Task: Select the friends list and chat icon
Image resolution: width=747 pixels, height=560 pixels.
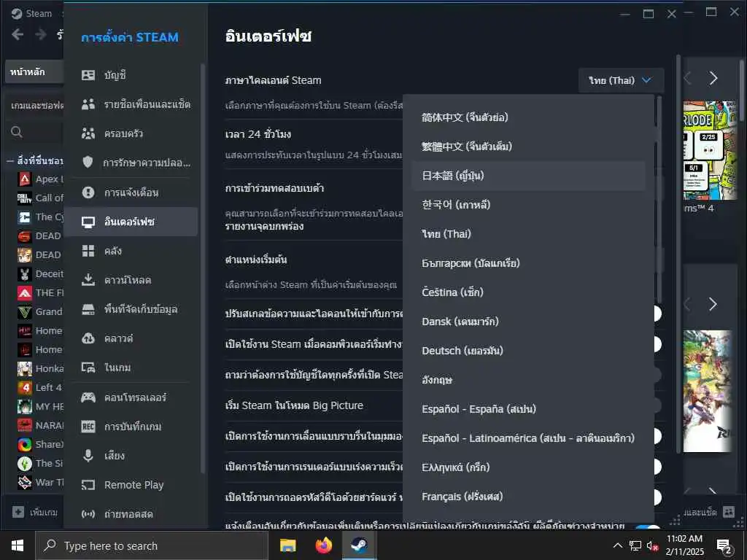Action: [88, 104]
